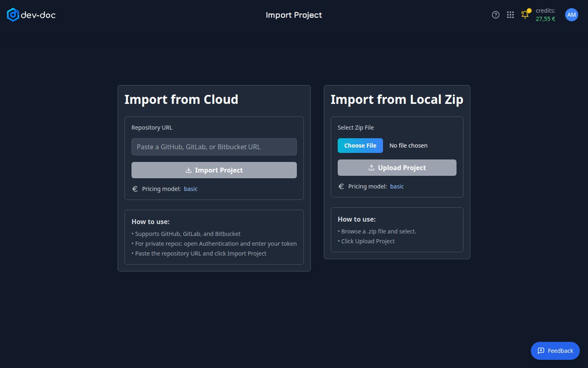Click 'Supports GitHub, GitLab, and Bitbucket' line
588x368 pixels.
pyautogui.click(x=186, y=234)
